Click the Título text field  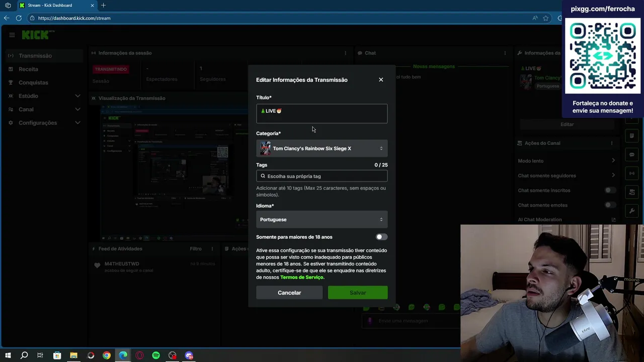(x=321, y=114)
